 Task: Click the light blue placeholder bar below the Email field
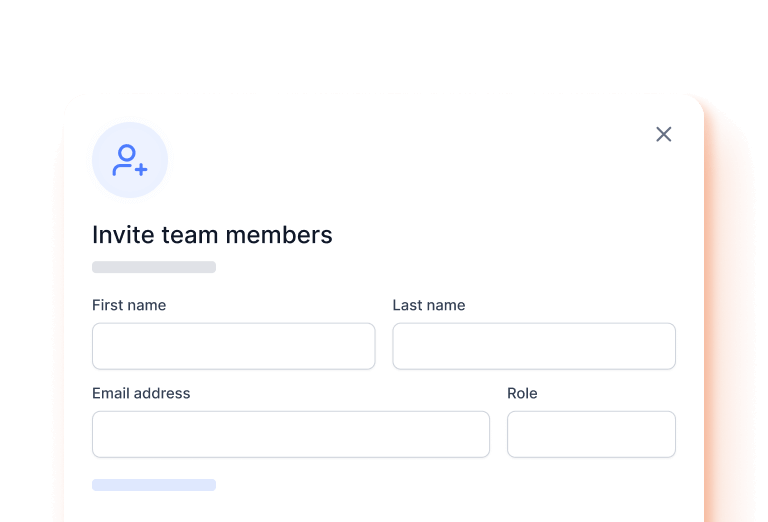coord(154,485)
